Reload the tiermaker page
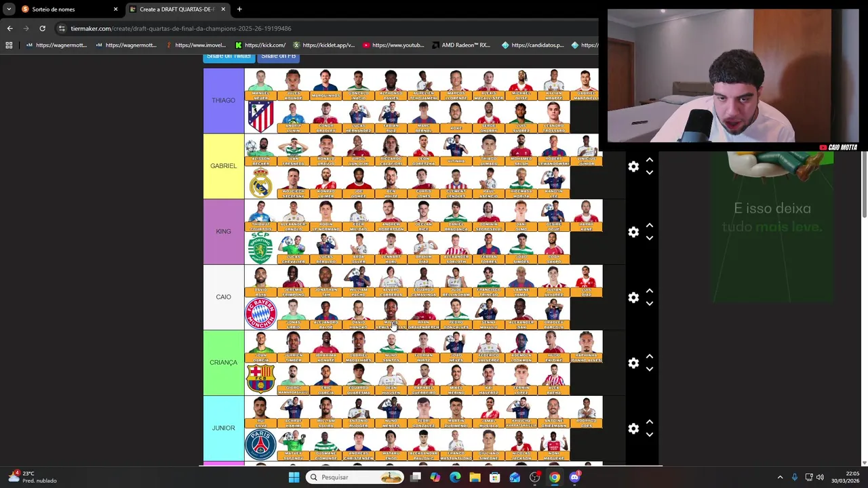The image size is (868, 488). [x=42, y=28]
